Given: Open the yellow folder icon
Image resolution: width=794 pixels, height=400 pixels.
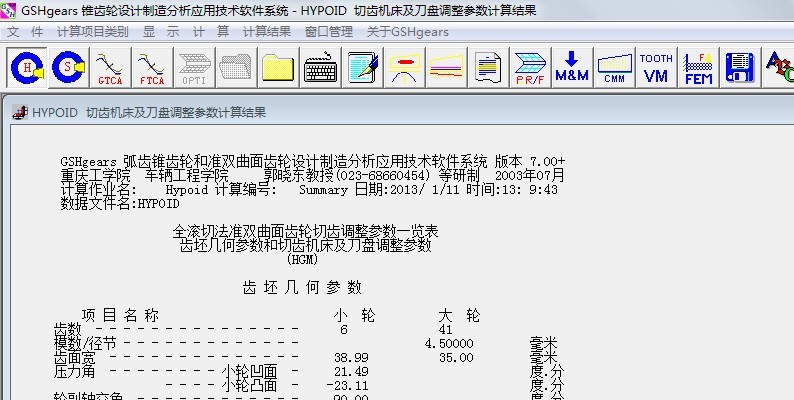Looking at the screenshot, I should (279, 67).
